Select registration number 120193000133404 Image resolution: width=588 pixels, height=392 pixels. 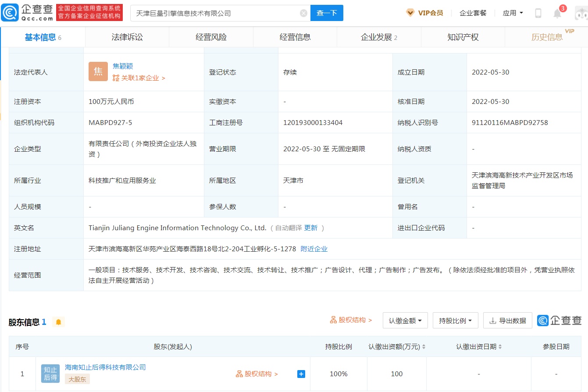[x=313, y=123]
